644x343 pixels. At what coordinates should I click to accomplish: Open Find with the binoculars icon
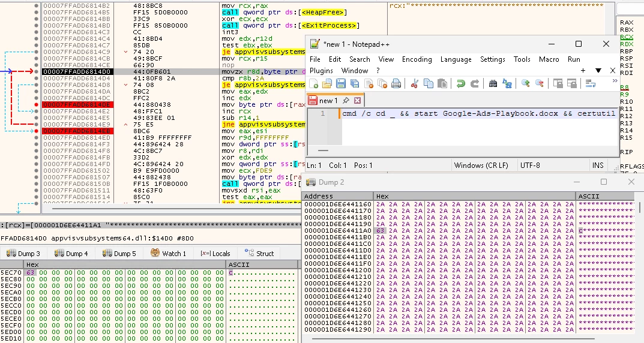click(493, 84)
